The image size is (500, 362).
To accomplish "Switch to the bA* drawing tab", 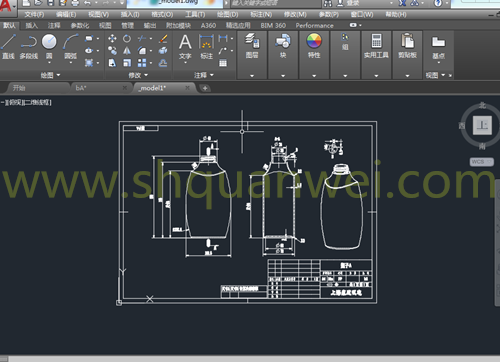I will tap(81, 88).
